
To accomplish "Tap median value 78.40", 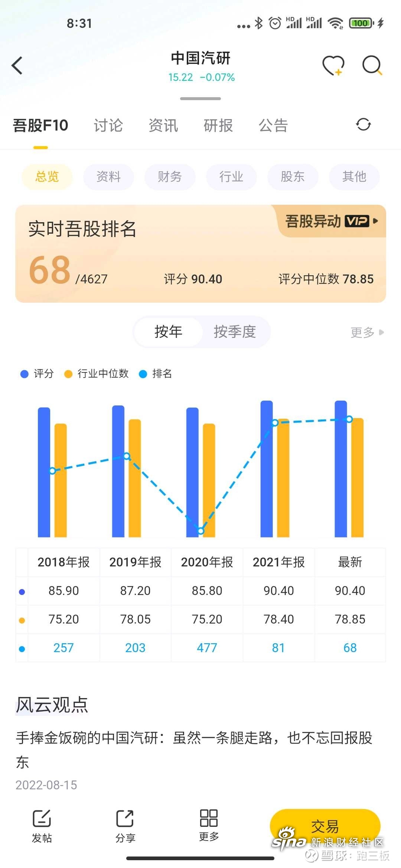I will point(278,619).
